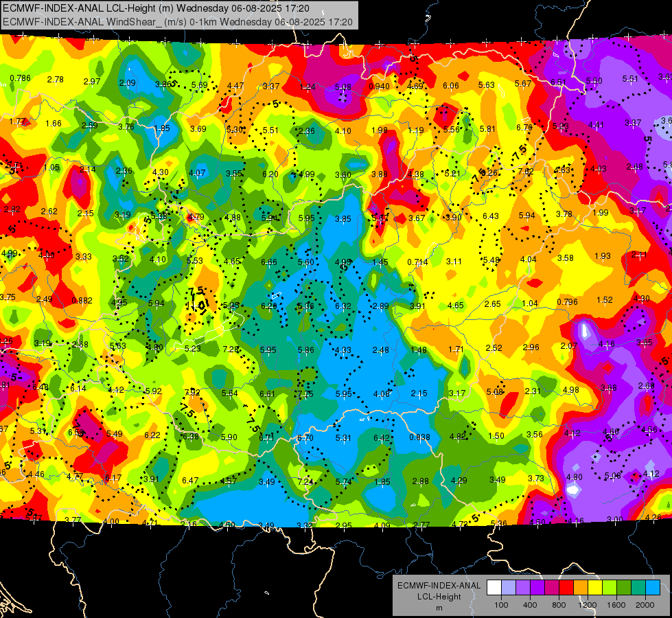The width and height of the screenshot is (672, 618).
Task: Click the wind shear value '5.56'
Action: [452, 130]
